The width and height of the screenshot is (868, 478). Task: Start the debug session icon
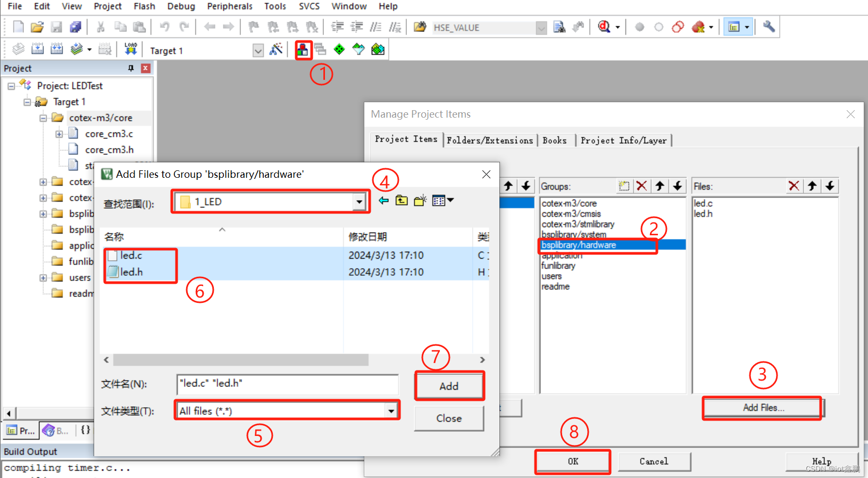(604, 27)
